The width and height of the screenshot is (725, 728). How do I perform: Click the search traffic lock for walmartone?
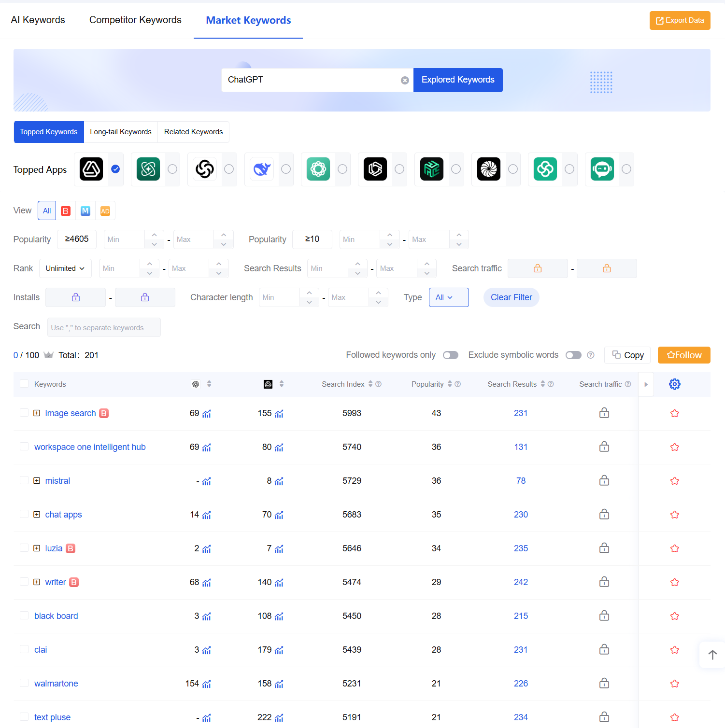(604, 683)
